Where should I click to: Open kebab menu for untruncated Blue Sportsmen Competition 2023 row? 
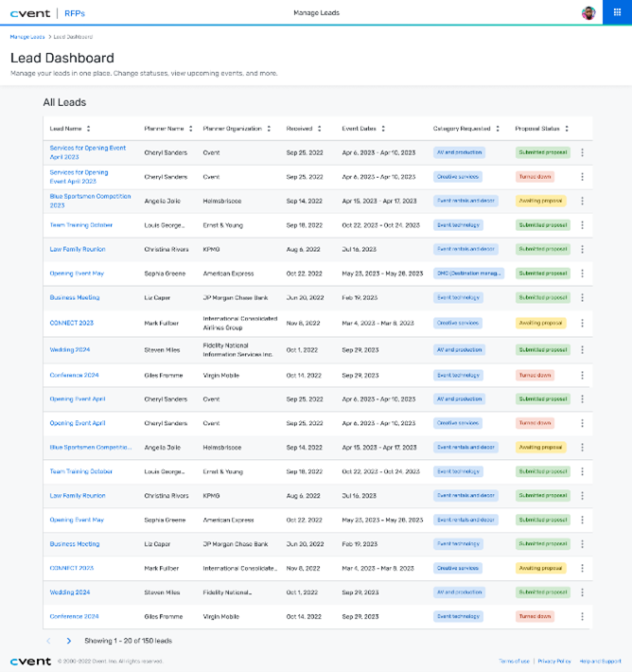click(x=582, y=201)
